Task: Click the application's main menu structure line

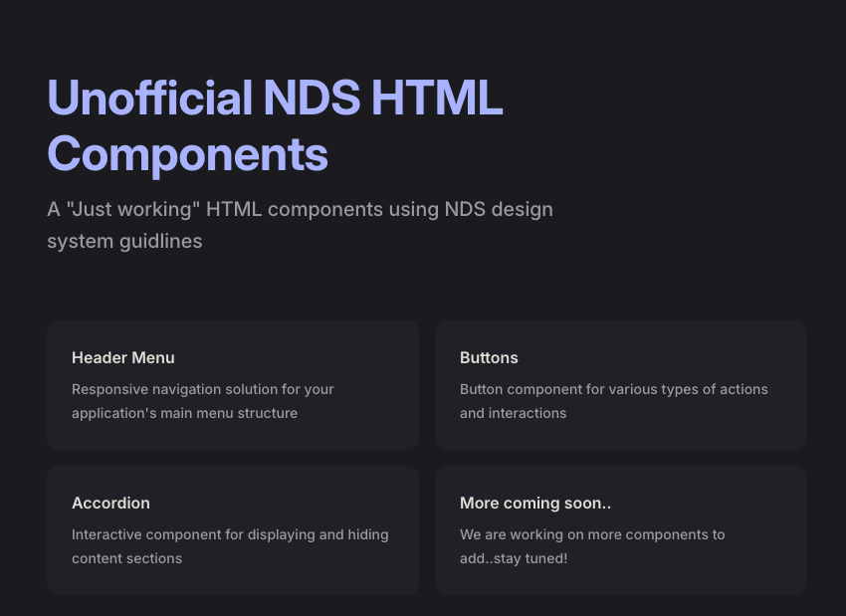Action: click(x=184, y=413)
